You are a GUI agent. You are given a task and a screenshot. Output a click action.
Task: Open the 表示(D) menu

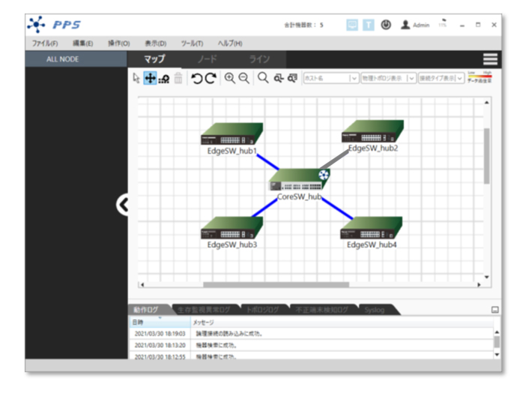pyautogui.click(x=155, y=43)
